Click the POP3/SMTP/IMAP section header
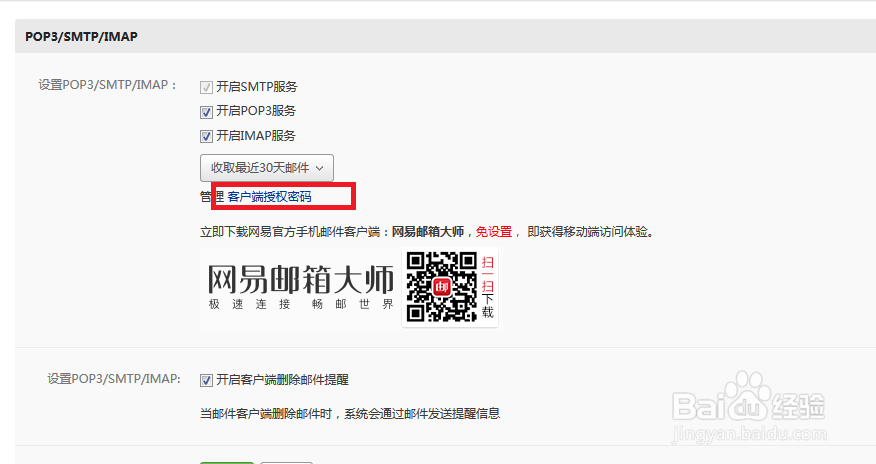 (x=82, y=36)
